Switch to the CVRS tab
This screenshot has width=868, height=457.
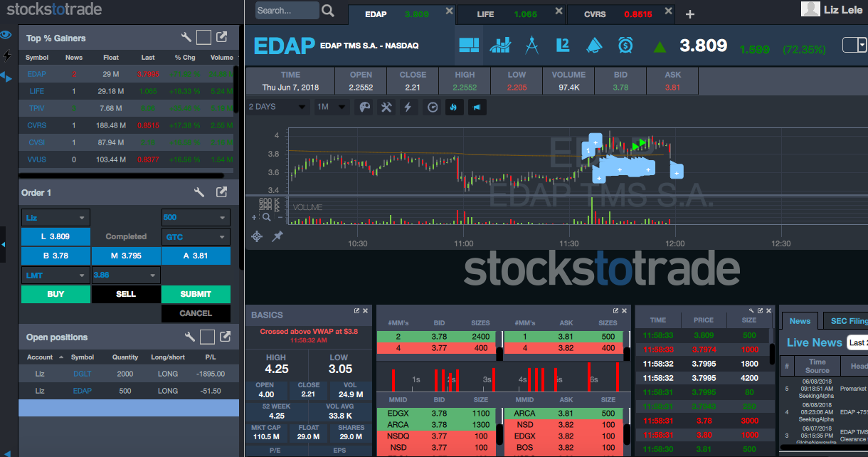point(622,14)
